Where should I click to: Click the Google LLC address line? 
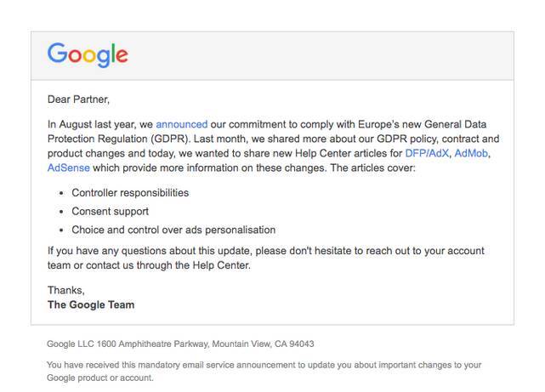coord(180,344)
